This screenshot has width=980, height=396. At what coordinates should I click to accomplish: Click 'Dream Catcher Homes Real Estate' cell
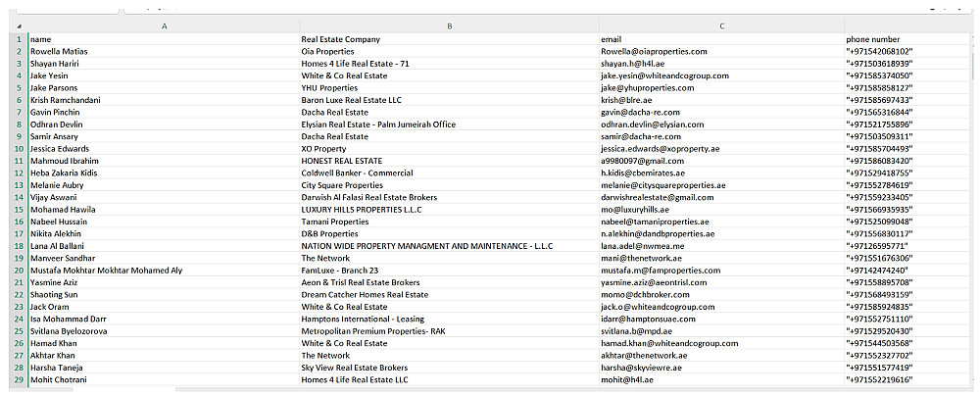point(449,295)
